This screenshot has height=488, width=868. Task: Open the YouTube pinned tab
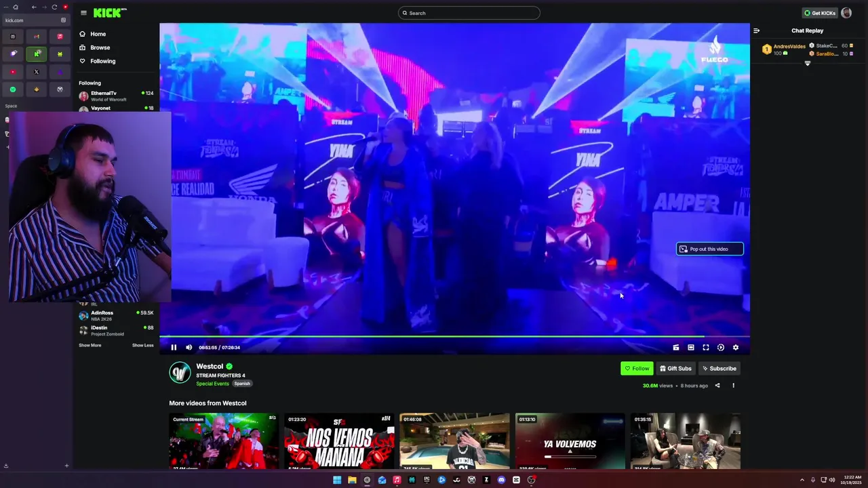pyautogui.click(x=13, y=71)
